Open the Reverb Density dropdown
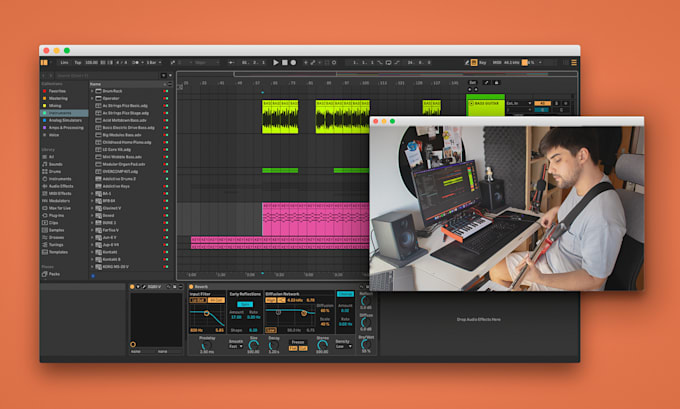 pos(343,347)
